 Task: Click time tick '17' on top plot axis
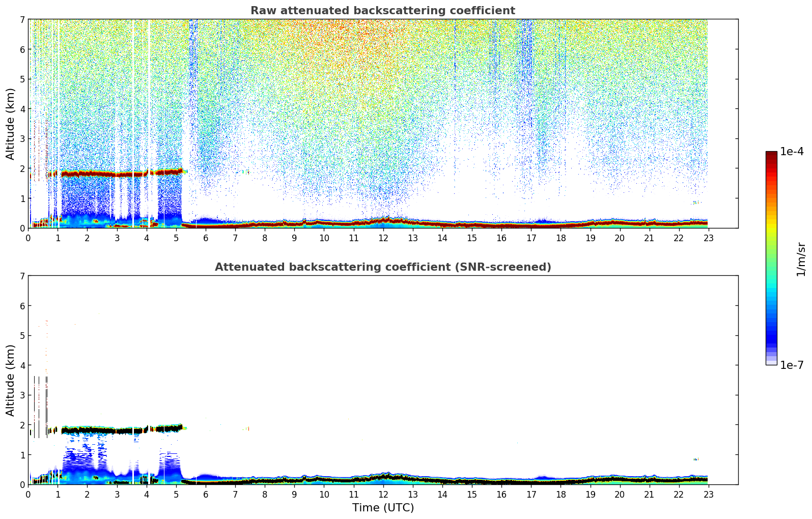pyautogui.click(x=531, y=238)
